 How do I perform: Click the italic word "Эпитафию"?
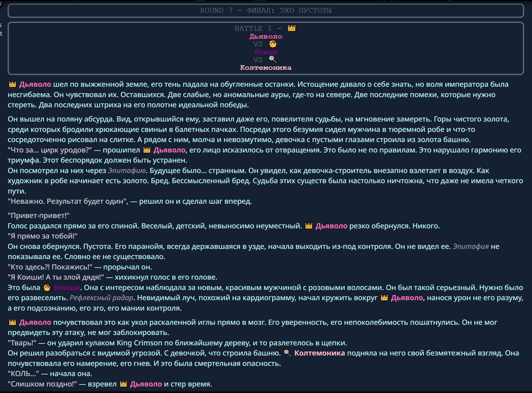tap(127, 171)
